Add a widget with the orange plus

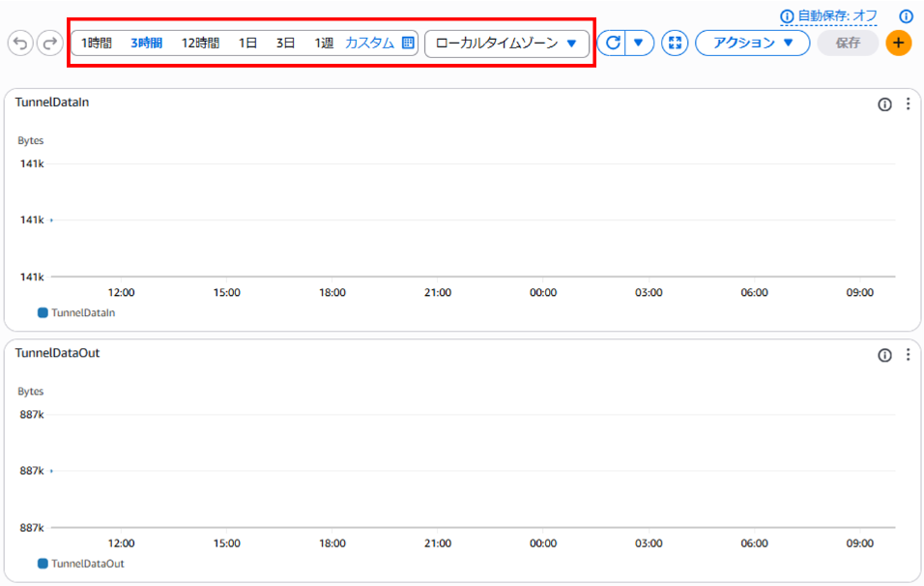pos(899,43)
